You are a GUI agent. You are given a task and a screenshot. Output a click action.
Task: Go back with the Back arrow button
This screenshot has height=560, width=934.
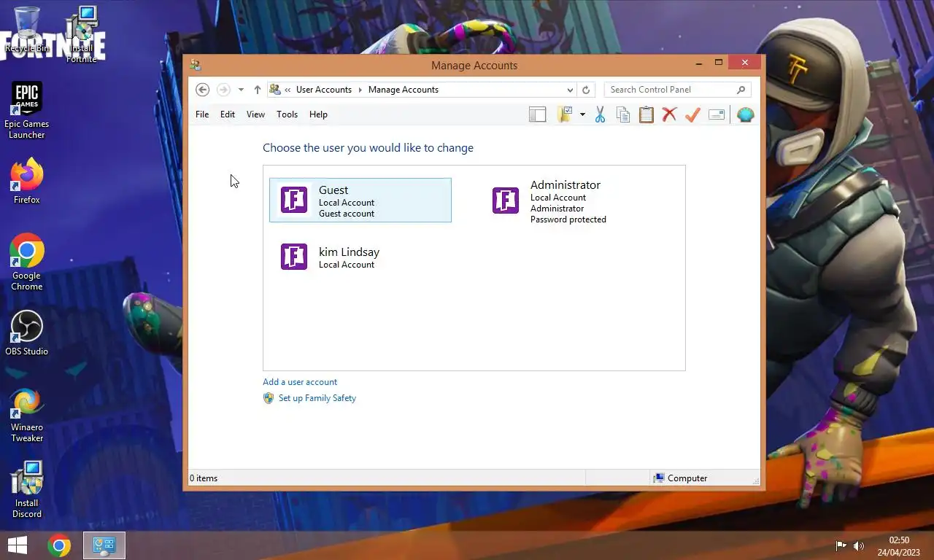tap(203, 90)
